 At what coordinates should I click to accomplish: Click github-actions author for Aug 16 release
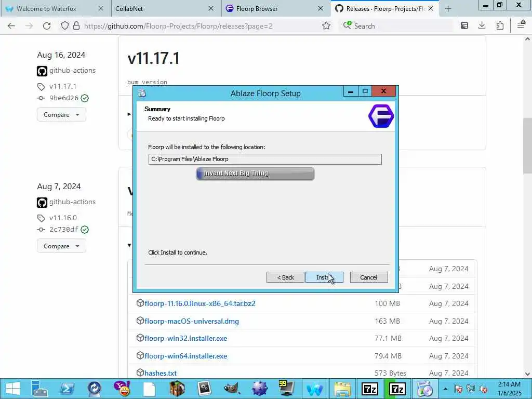pyautogui.click(x=72, y=70)
